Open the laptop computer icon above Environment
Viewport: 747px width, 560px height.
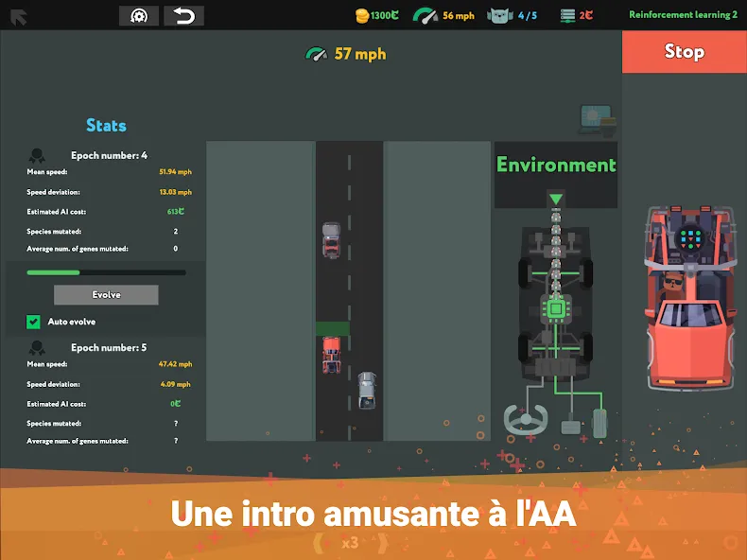(598, 121)
